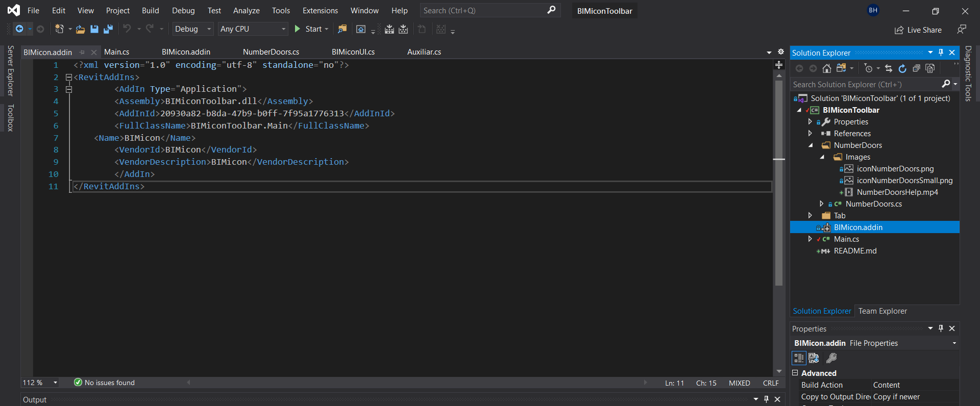Refresh the Solution Explorer view

[x=902, y=68]
